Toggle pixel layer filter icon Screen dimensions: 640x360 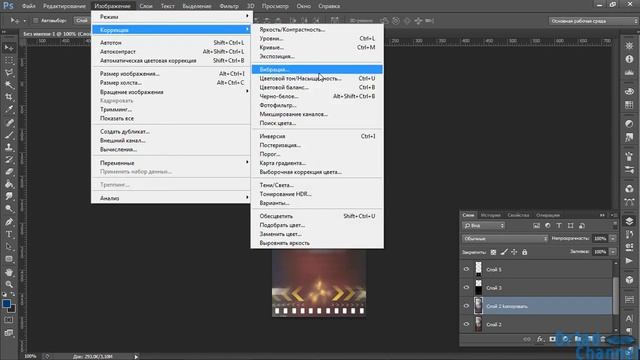[536, 225]
